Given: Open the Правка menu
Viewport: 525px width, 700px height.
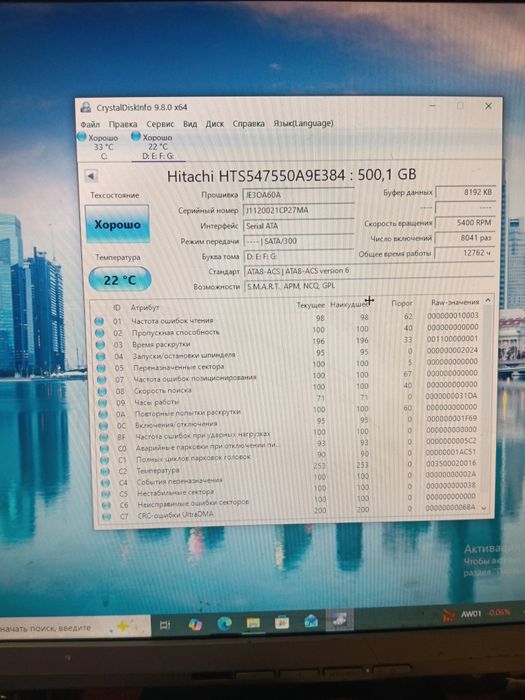Looking at the screenshot, I should [123, 124].
